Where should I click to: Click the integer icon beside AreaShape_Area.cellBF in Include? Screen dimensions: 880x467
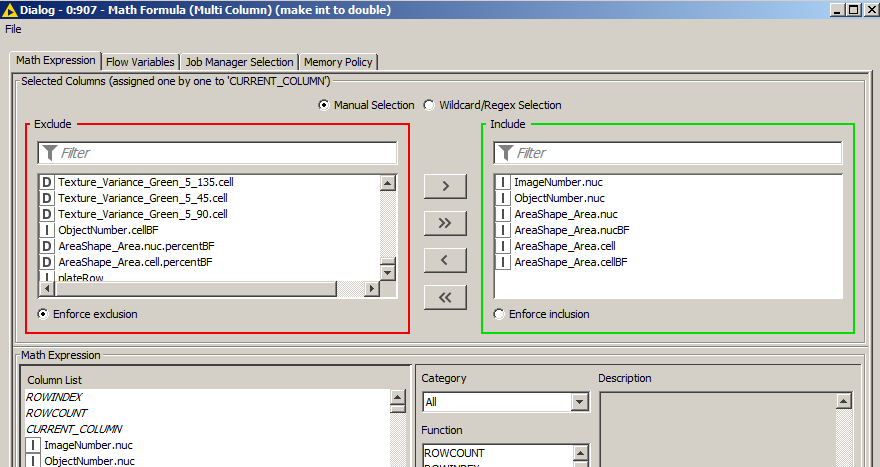(x=502, y=262)
